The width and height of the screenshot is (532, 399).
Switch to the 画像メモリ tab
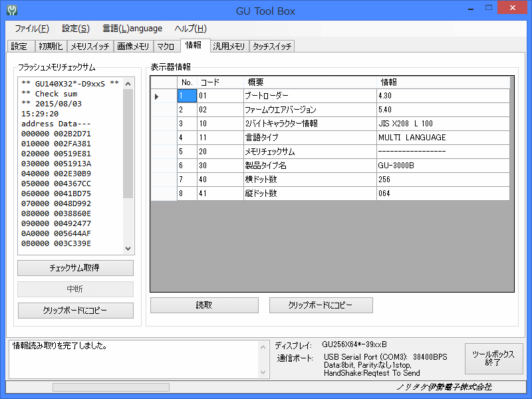(134, 46)
